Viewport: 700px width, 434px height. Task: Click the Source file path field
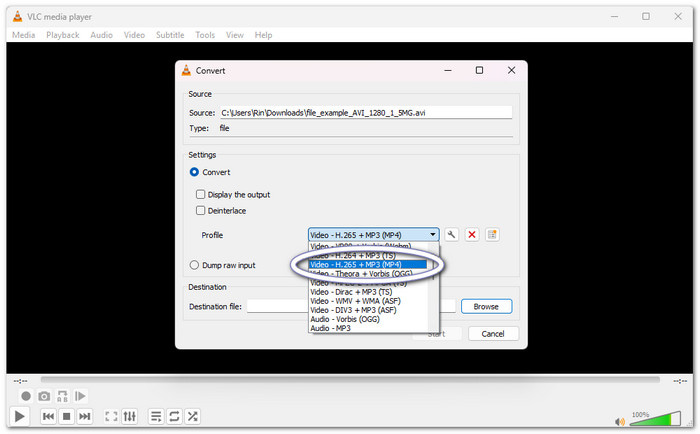click(364, 113)
